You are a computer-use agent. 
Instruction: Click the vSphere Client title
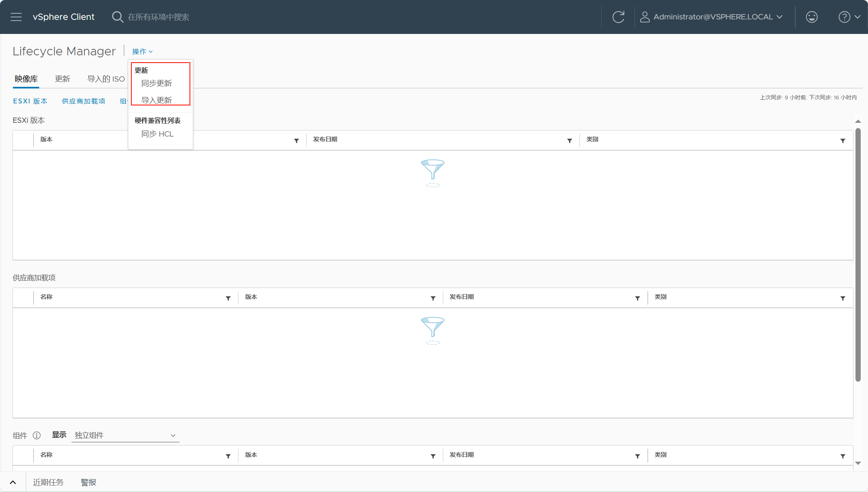63,17
